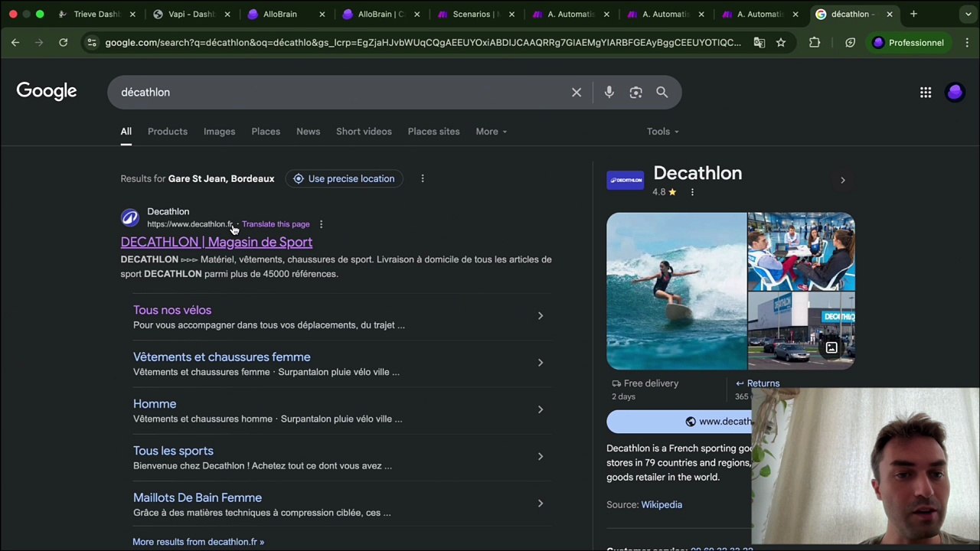980x551 pixels.
Task: Select the Places search filter
Action: click(266, 132)
